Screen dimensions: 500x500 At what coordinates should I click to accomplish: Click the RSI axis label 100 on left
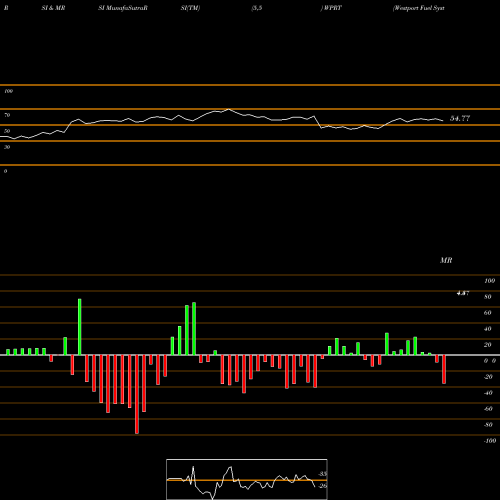tap(8, 91)
